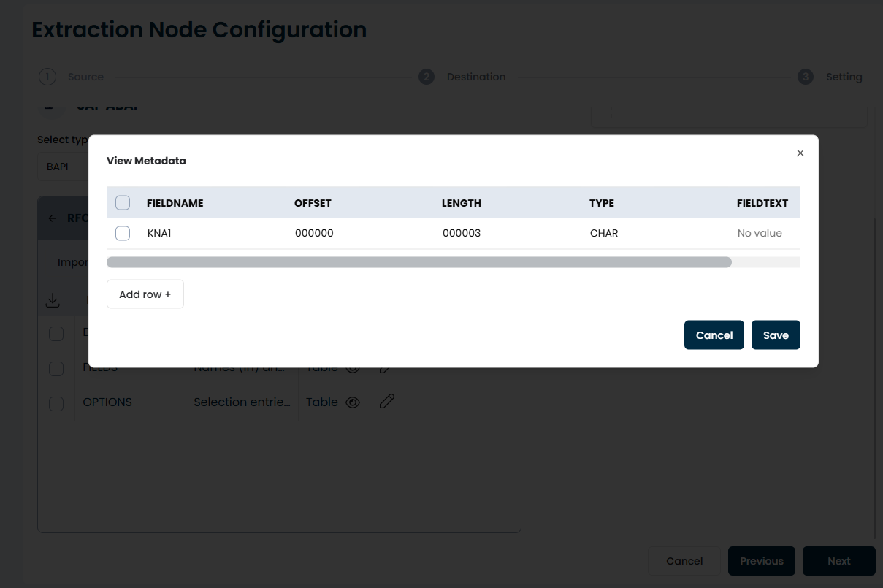This screenshot has width=883, height=588.
Task: Toggle select-all checkbox in metadata header
Action: coord(123,203)
